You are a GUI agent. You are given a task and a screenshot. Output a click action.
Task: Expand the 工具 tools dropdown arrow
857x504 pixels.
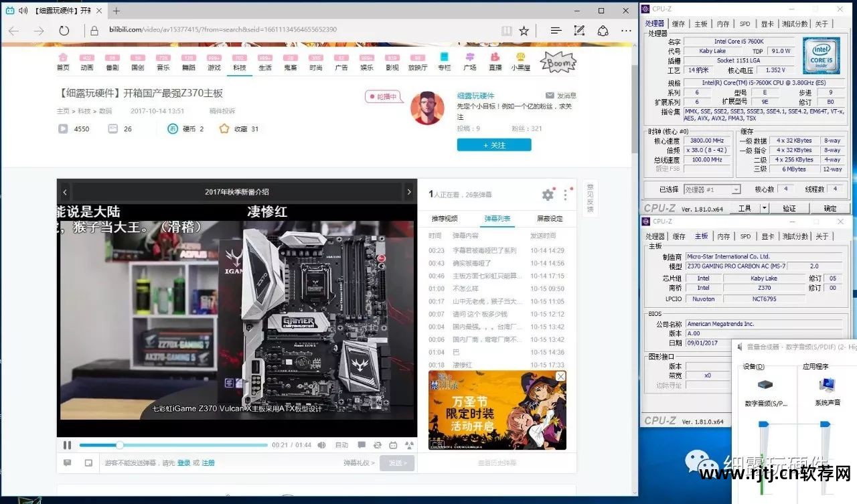pos(765,208)
